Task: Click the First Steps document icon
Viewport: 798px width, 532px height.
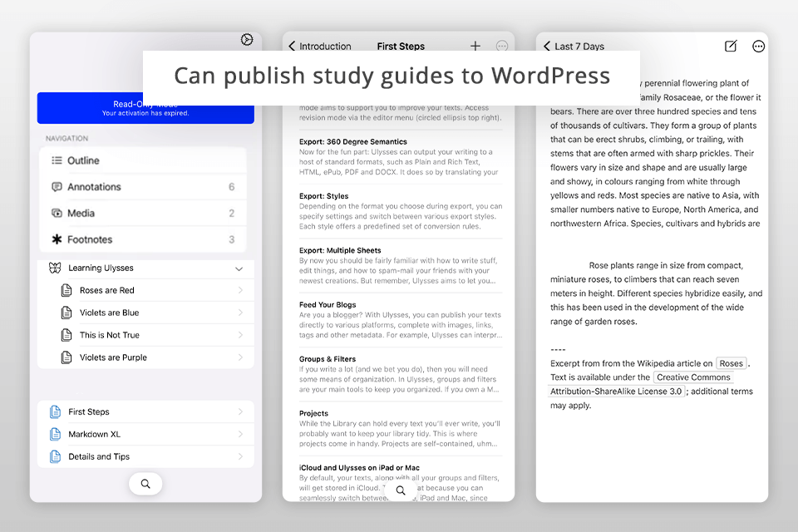Action: [x=55, y=411]
